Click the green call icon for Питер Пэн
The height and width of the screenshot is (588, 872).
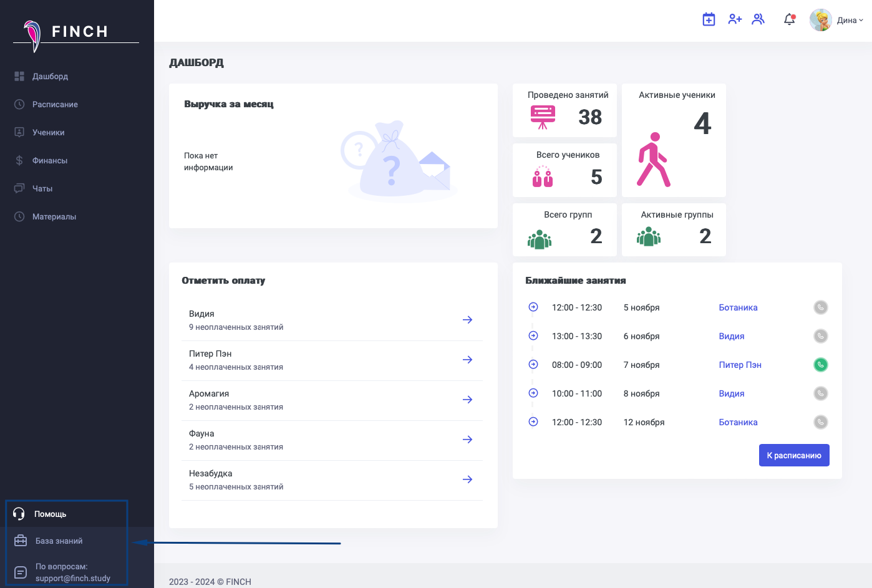pyautogui.click(x=821, y=365)
